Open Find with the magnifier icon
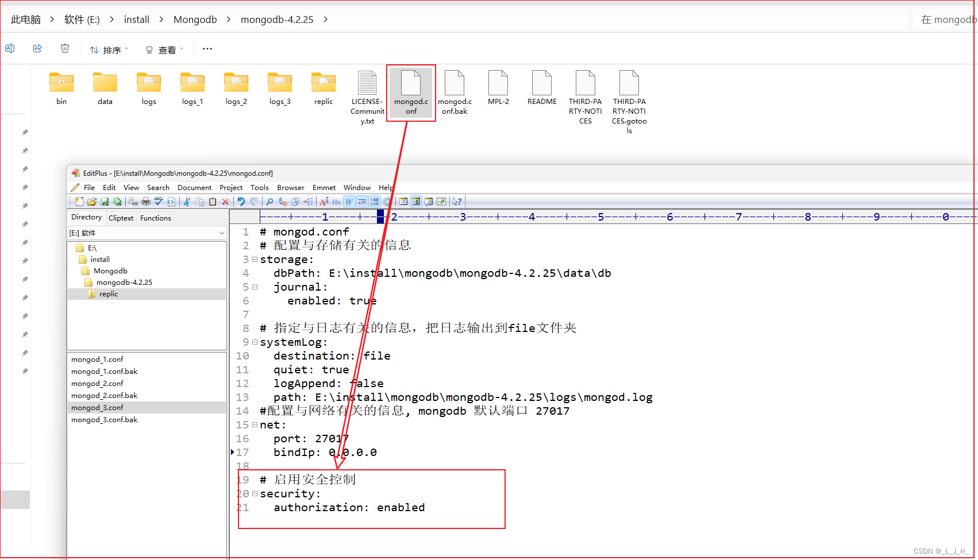Viewport: 978px width, 560px height. click(269, 202)
